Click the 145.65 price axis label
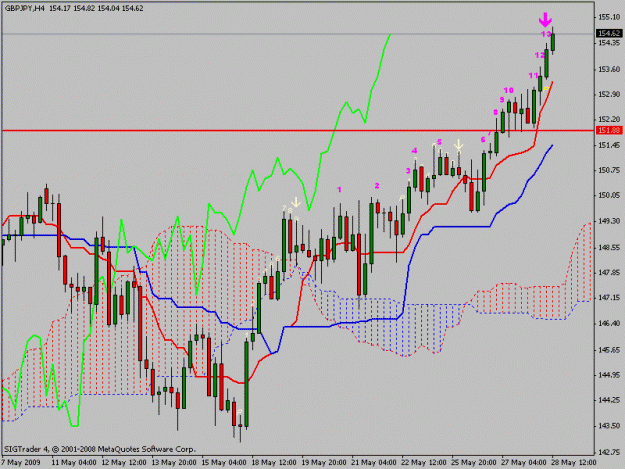The image size is (625, 469). [608, 350]
